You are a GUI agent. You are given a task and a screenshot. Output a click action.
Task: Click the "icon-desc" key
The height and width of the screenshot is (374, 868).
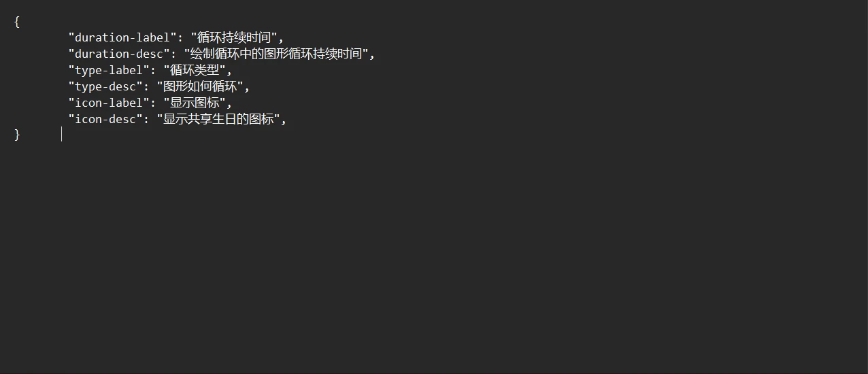point(102,120)
